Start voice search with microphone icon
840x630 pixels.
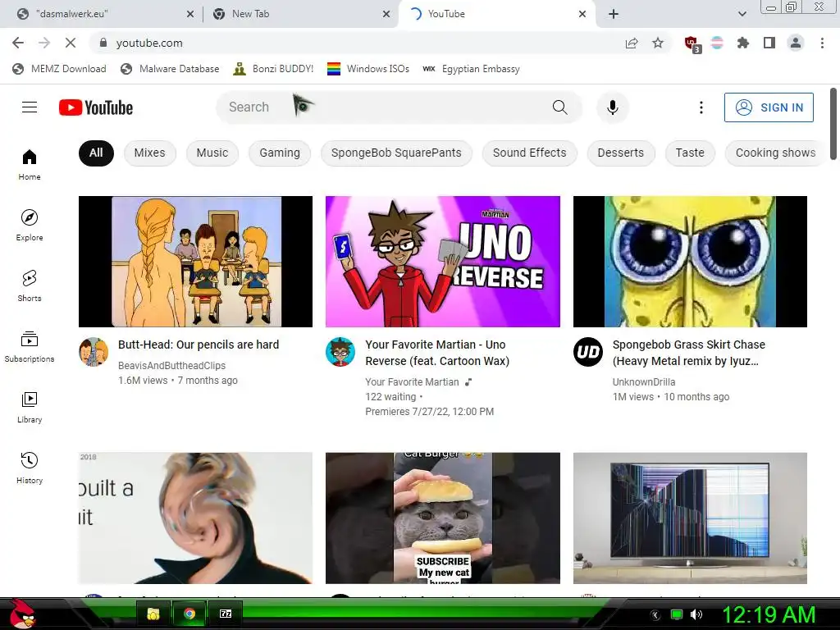point(612,107)
